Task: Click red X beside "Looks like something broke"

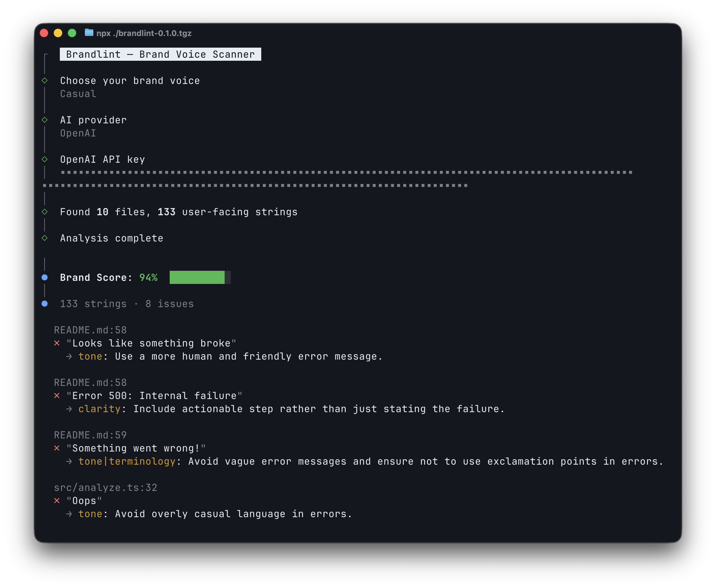Action: 57,343
